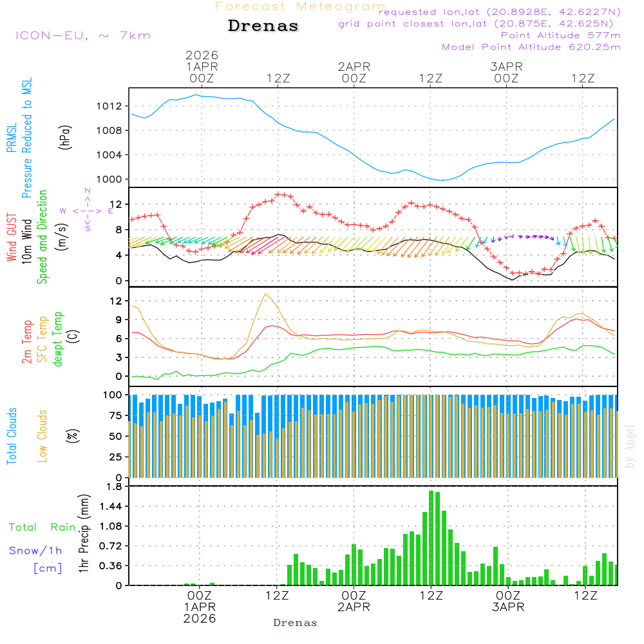Click the wind direction compass rose
The height and width of the screenshot is (644, 644).
87,211
